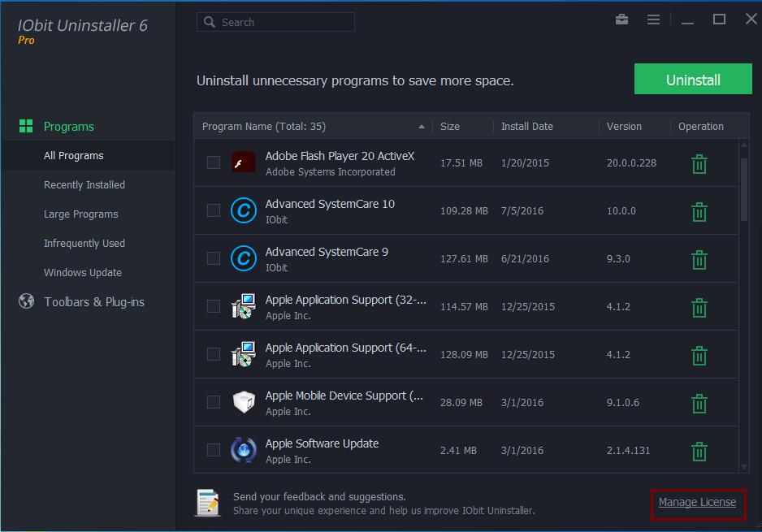Click the 'Adobe Systems Incorporated' publisher text
762x532 pixels.
click(x=331, y=172)
